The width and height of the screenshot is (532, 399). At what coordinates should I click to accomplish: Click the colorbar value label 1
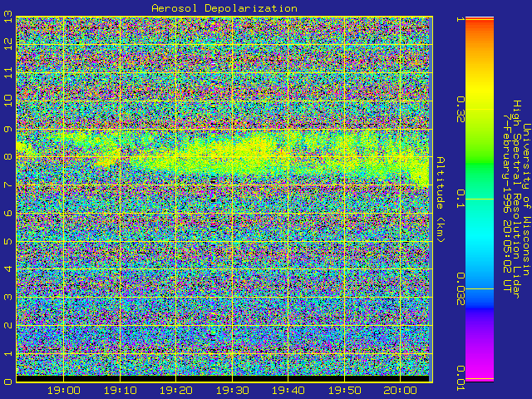coord(460,19)
